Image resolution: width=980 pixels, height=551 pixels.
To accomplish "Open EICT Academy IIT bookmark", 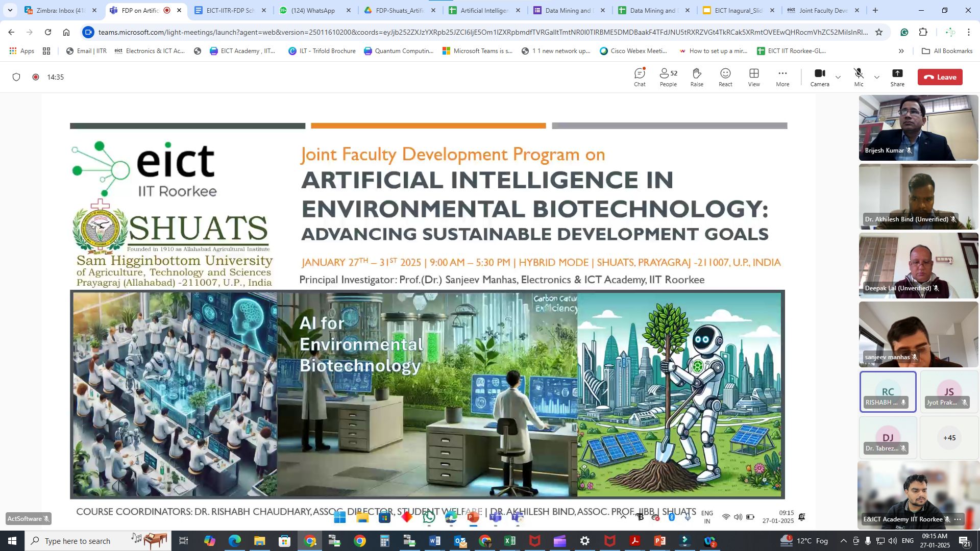I will 242,51.
